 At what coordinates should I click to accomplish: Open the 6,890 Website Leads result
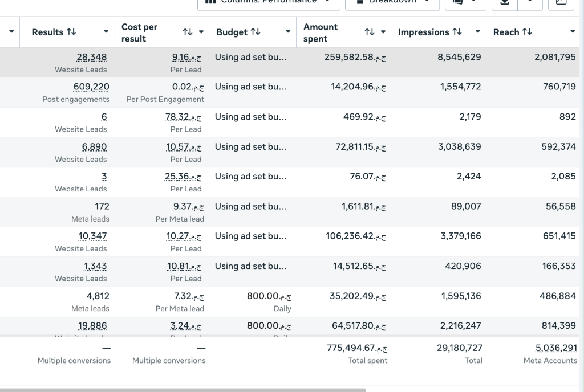point(94,147)
